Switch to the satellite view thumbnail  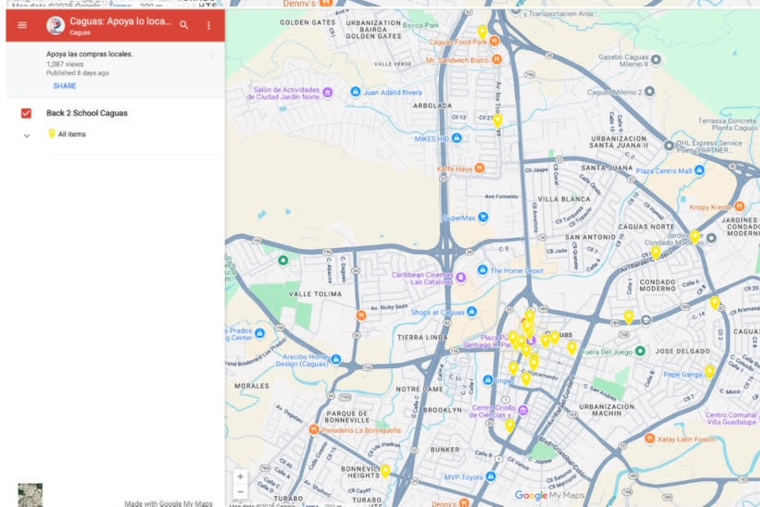point(30,495)
